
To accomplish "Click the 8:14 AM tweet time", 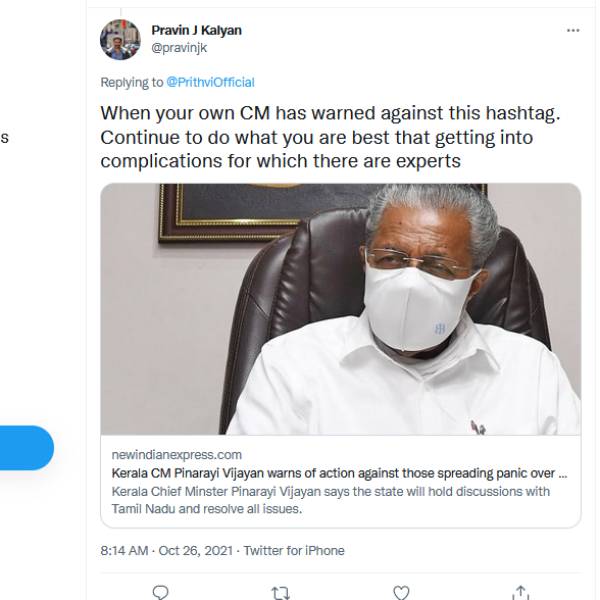I will tap(124, 551).
